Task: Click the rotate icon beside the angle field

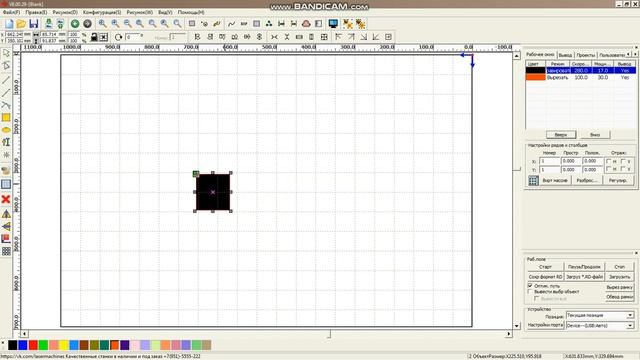Action: [118, 37]
